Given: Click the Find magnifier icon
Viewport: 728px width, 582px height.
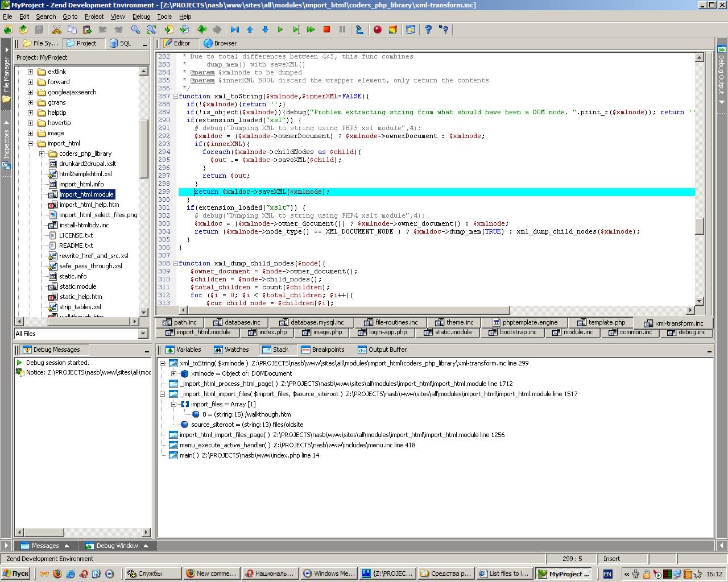Looking at the screenshot, I should tap(136, 30).
